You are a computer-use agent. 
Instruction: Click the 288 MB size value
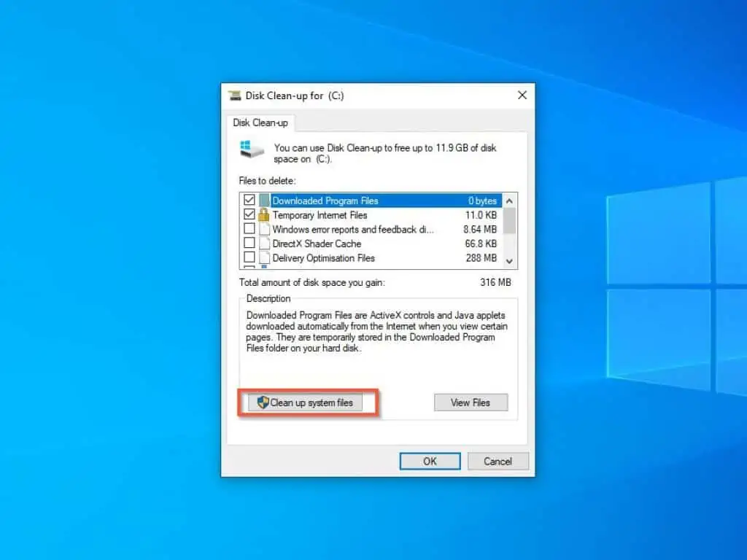coord(481,258)
